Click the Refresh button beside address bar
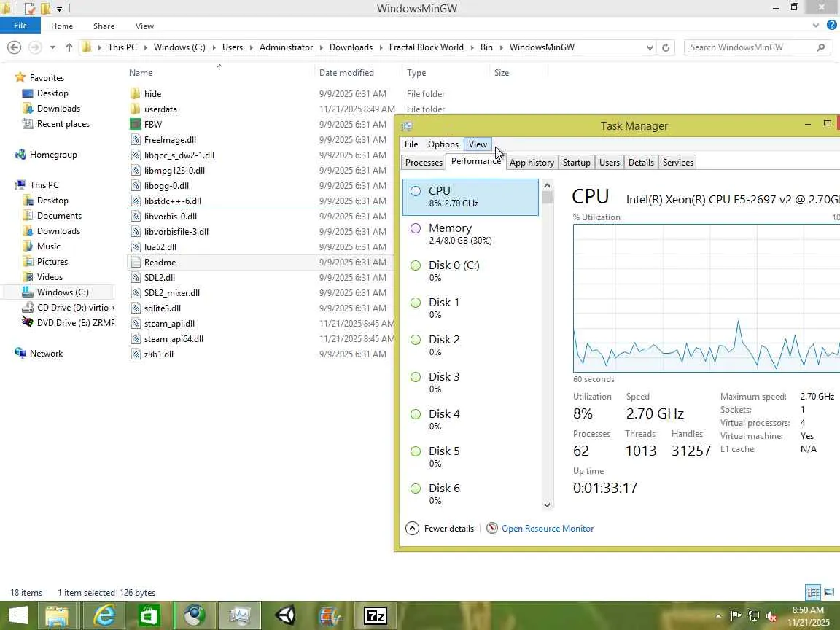This screenshot has width=840, height=630. point(665,47)
